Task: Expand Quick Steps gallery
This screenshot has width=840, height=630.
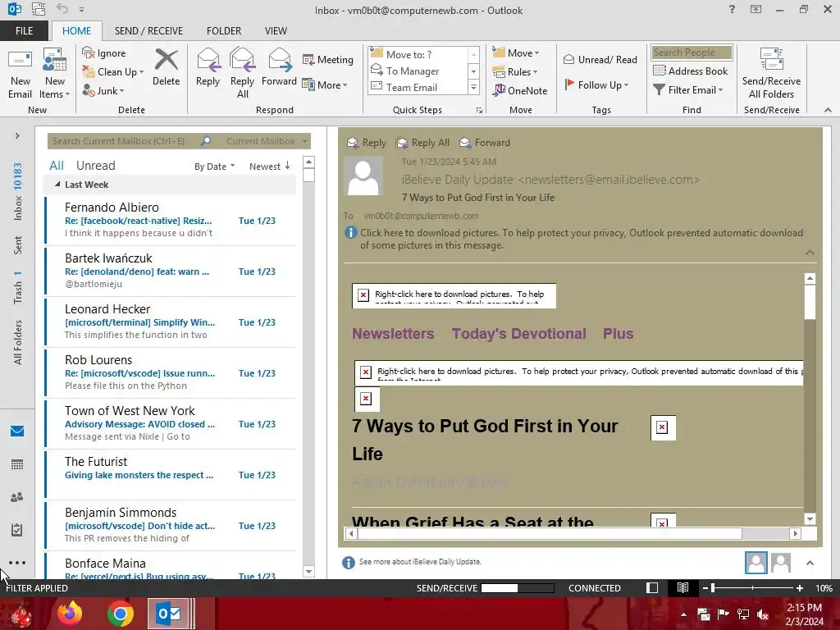Action: 473,87
